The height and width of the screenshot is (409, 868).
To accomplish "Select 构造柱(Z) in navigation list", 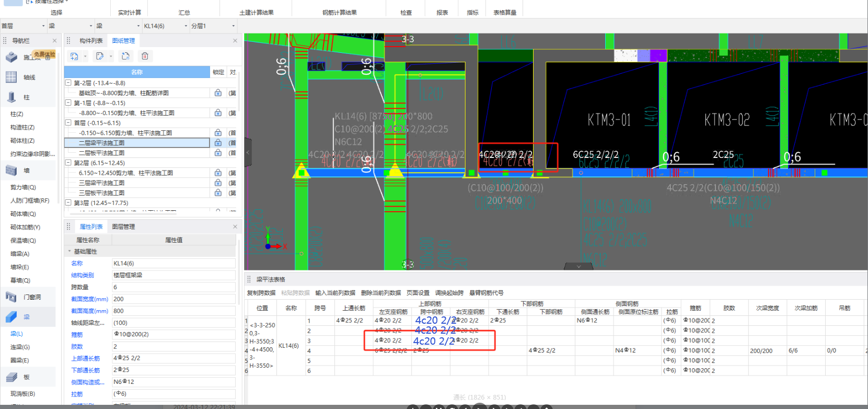I will [22, 127].
